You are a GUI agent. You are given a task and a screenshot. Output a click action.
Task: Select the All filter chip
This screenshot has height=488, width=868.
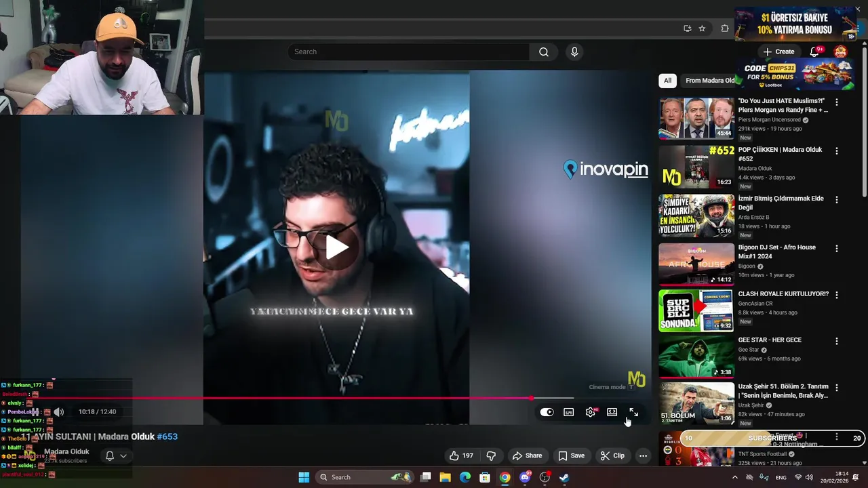pos(667,81)
